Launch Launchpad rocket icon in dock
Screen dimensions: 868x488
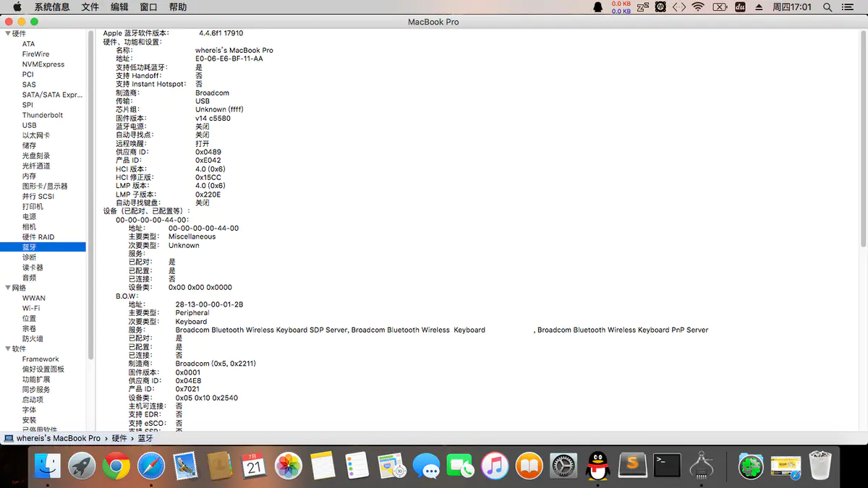[x=82, y=466]
